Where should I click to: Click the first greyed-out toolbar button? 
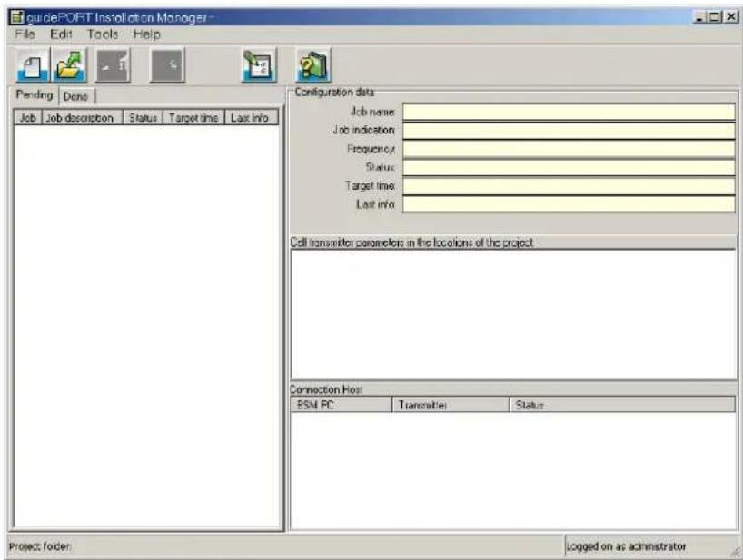[x=114, y=65]
